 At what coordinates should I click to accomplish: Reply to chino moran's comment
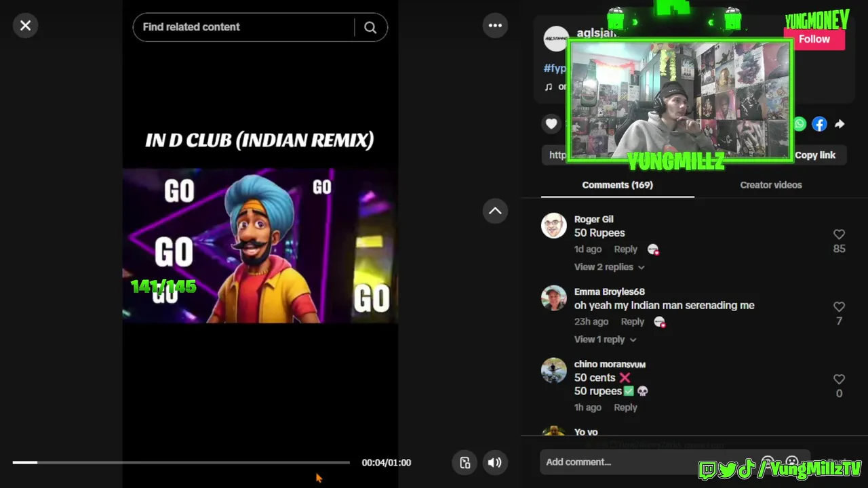tap(625, 407)
